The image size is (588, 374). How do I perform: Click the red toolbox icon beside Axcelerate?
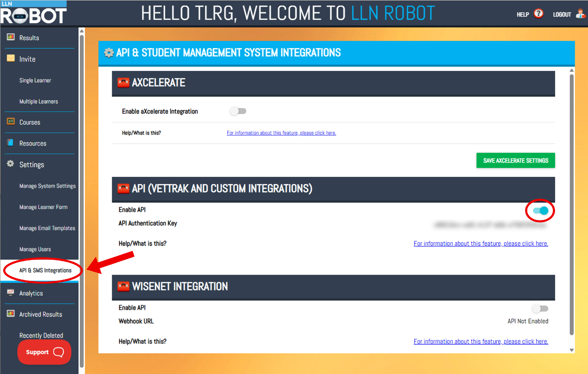(123, 83)
